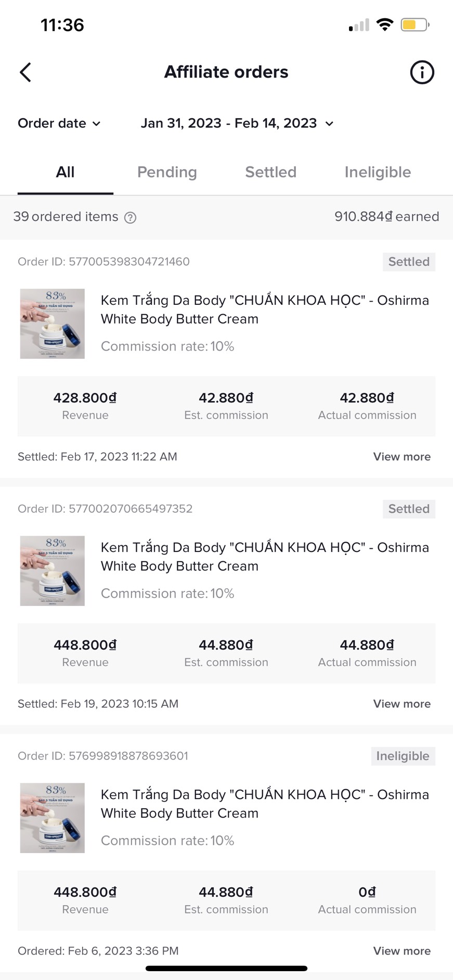Tap the Wi-Fi status icon

(385, 24)
